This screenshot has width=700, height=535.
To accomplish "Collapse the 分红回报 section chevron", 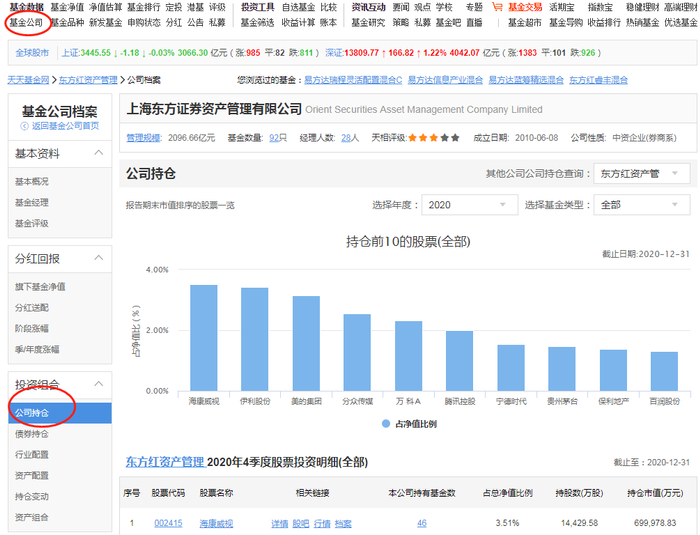I will click(99, 258).
